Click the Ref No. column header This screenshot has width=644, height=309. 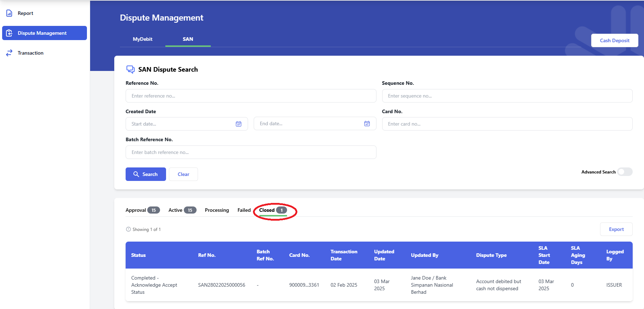207,255
